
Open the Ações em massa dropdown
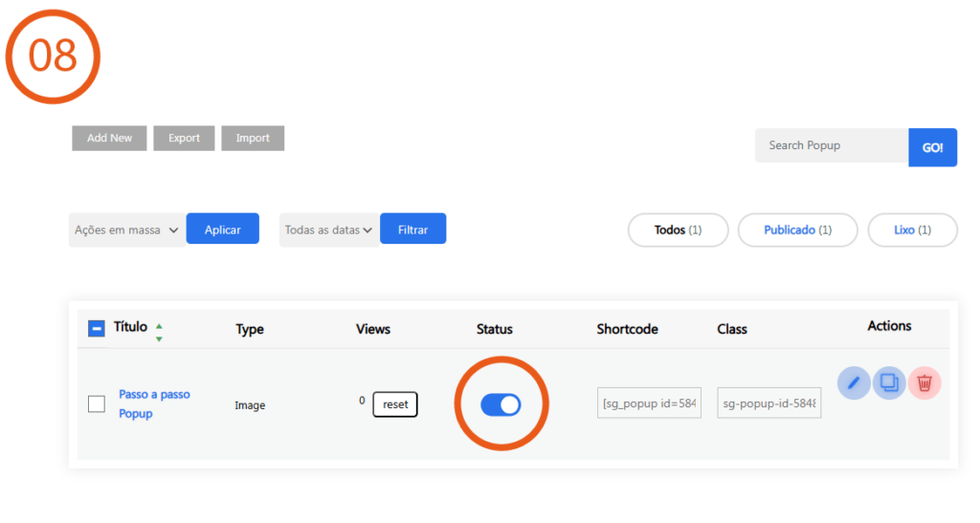[127, 230]
